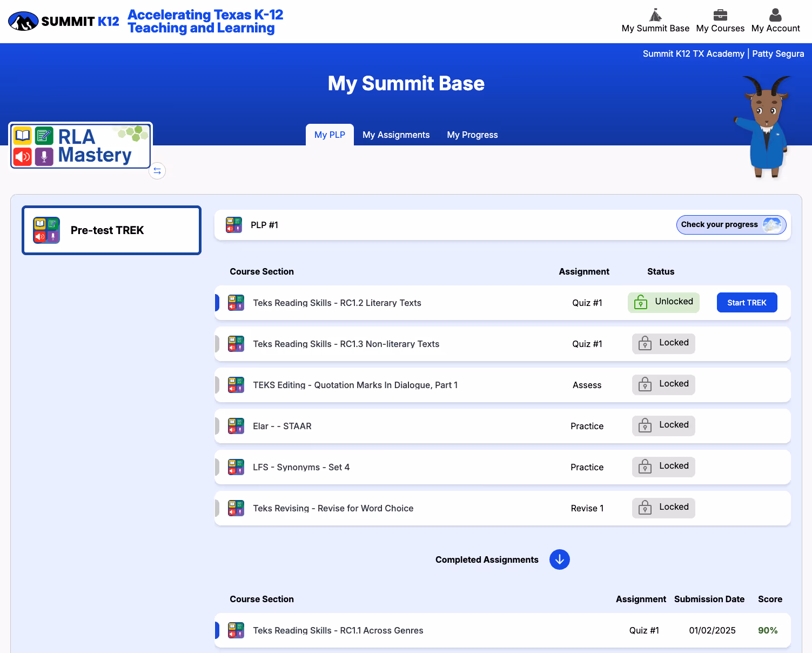
Task: Open My Courses briefcase icon
Action: coord(720,15)
